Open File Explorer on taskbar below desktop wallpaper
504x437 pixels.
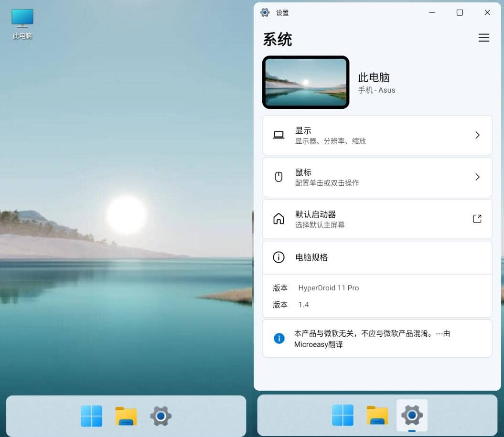click(x=126, y=416)
